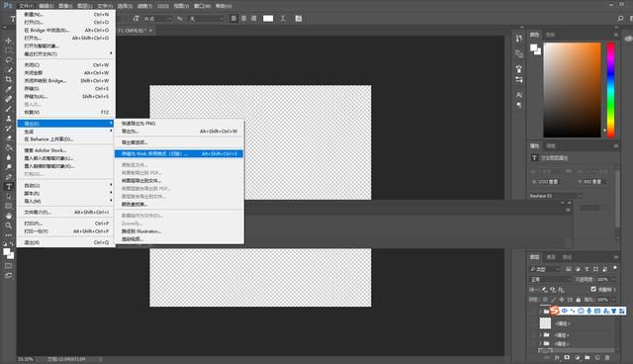Choose Search Adobe Stock menu item

pos(66,150)
